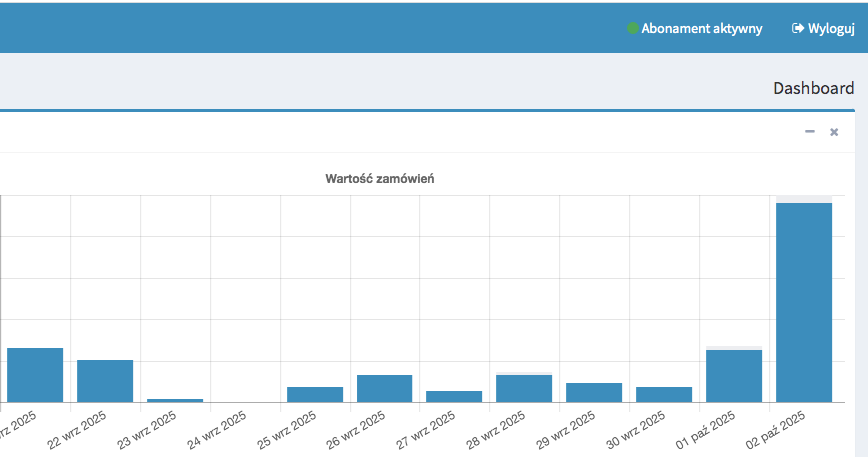Select the bar for 30 wrz 2025
The height and width of the screenshot is (457, 868).
point(664,394)
